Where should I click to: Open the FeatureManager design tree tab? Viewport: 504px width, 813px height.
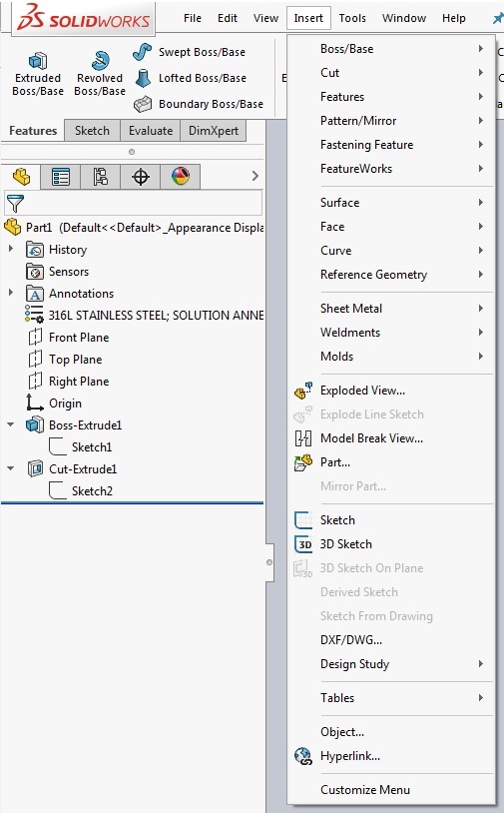[x=21, y=177]
